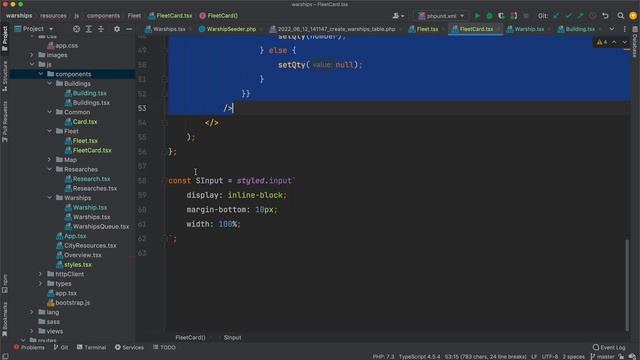Open Card.tsx in project tree
The height and width of the screenshot is (360, 640).
click(84, 122)
